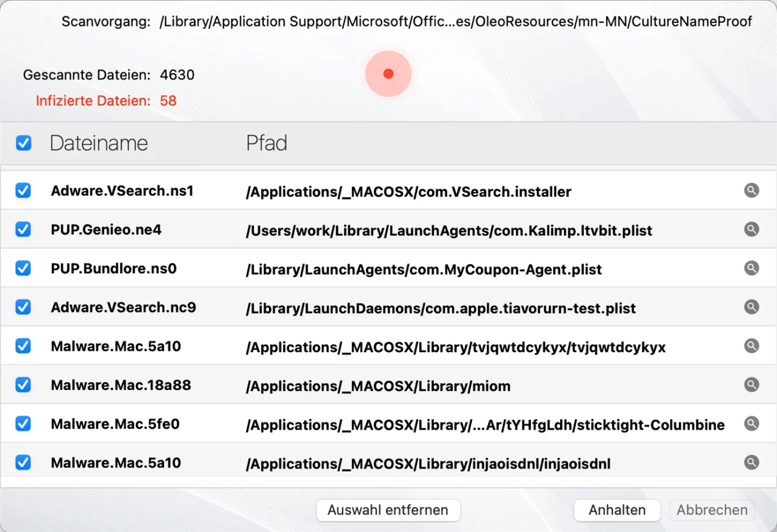Show PUP.Bundlore.ns0 file location via magnifier
Image resolution: width=777 pixels, height=532 pixels.
[x=752, y=268]
